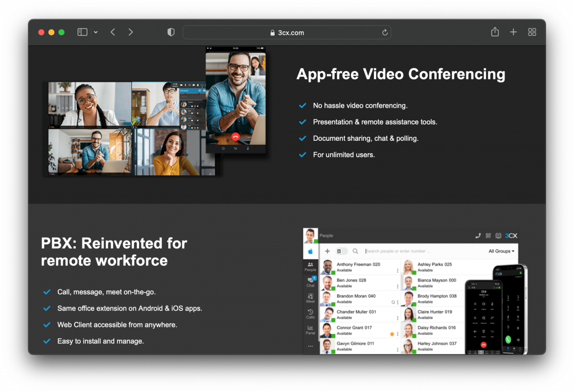Toggle the favorite star for Connor Grant
This screenshot has height=392, width=574.
click(x=392, y=334)
